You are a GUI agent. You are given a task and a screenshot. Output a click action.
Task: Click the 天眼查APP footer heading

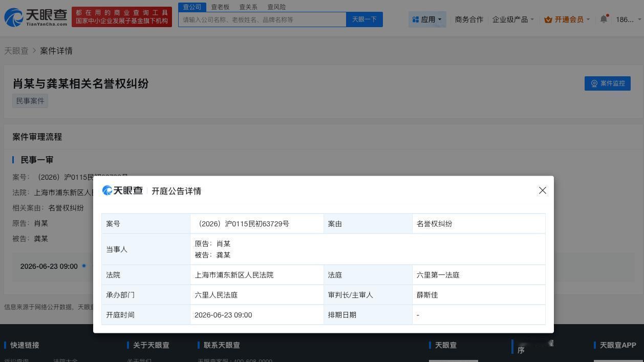click(x=618, y=345)
